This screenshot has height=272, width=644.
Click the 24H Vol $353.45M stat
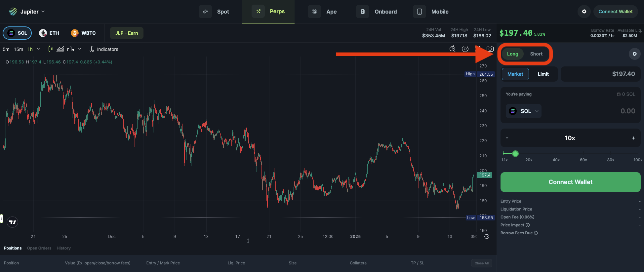pos(433,33)
